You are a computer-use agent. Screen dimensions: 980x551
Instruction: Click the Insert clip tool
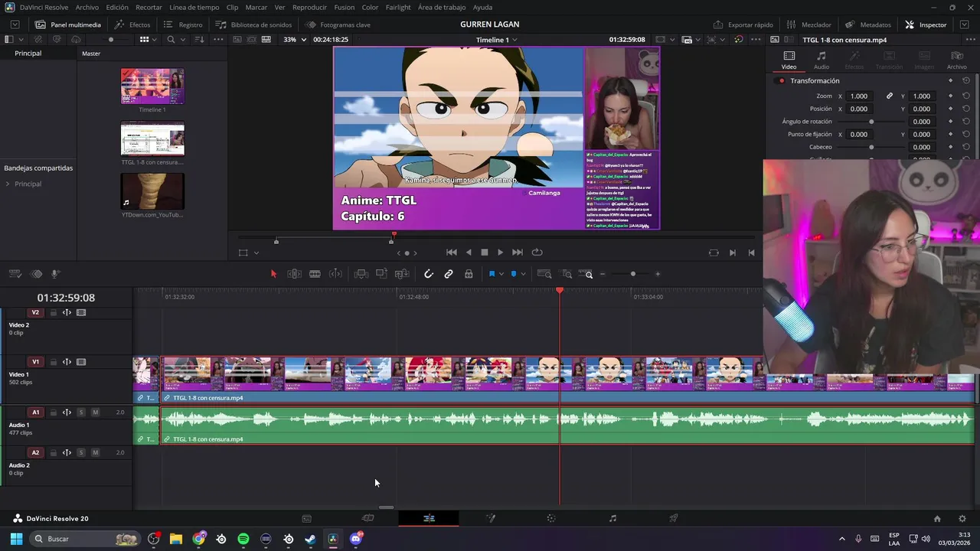click(361, 274)
